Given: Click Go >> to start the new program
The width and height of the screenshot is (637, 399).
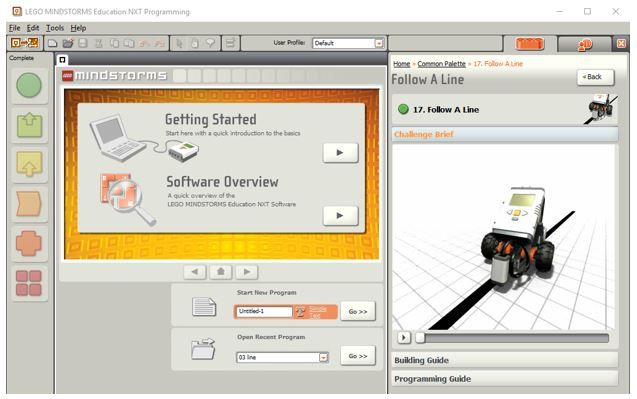Looking at the screenshot, I should (x=358, y=311).
